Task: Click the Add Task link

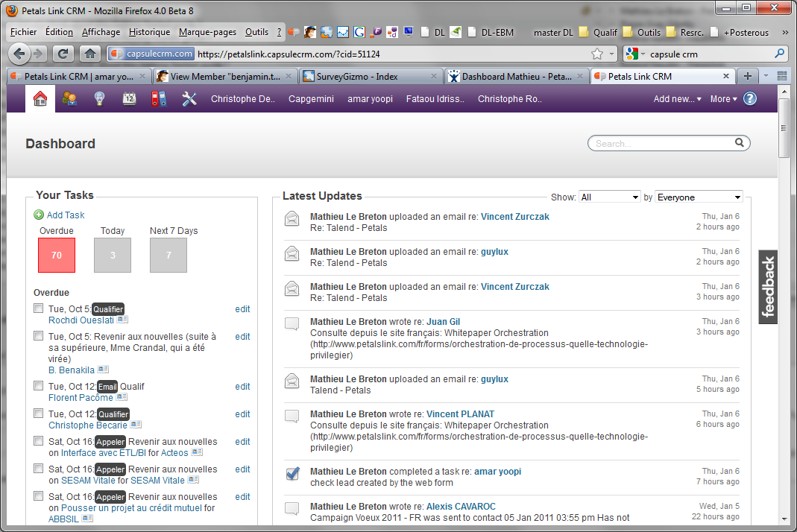Action: pos(65,215)
